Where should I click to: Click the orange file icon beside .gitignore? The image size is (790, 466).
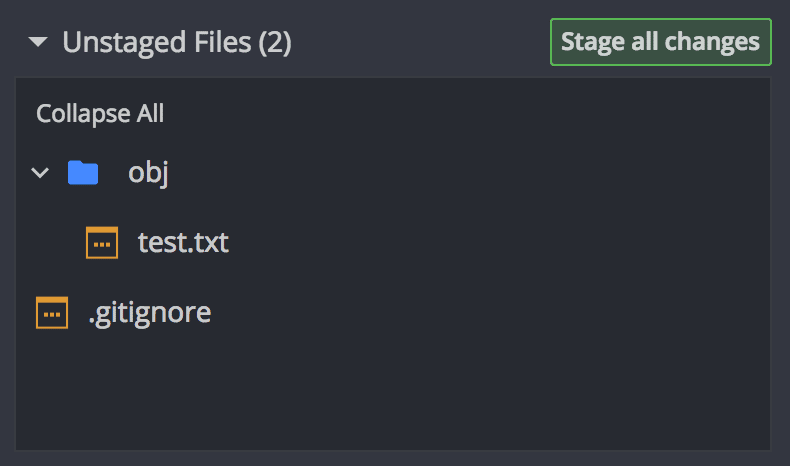coord(52,313)
